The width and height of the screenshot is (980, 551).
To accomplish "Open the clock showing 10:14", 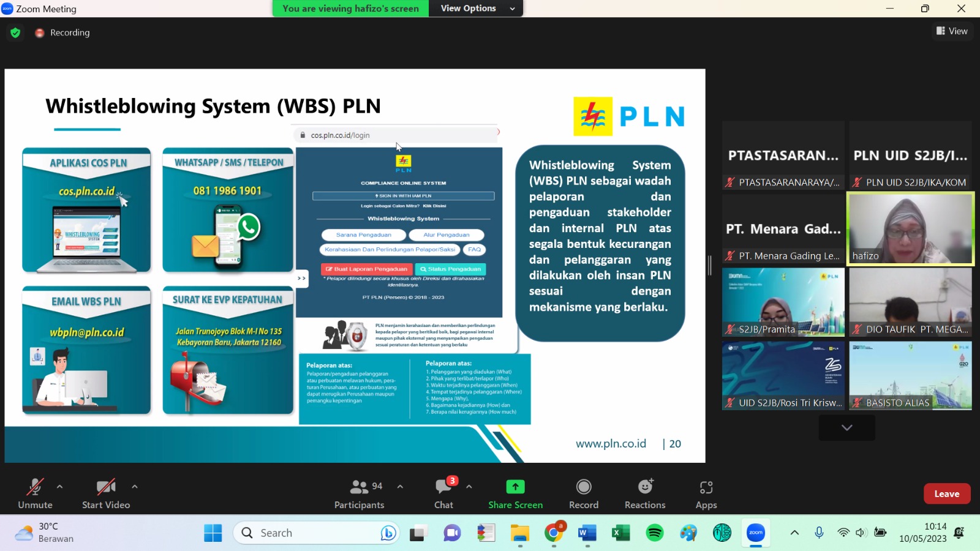I will (923, 533).
